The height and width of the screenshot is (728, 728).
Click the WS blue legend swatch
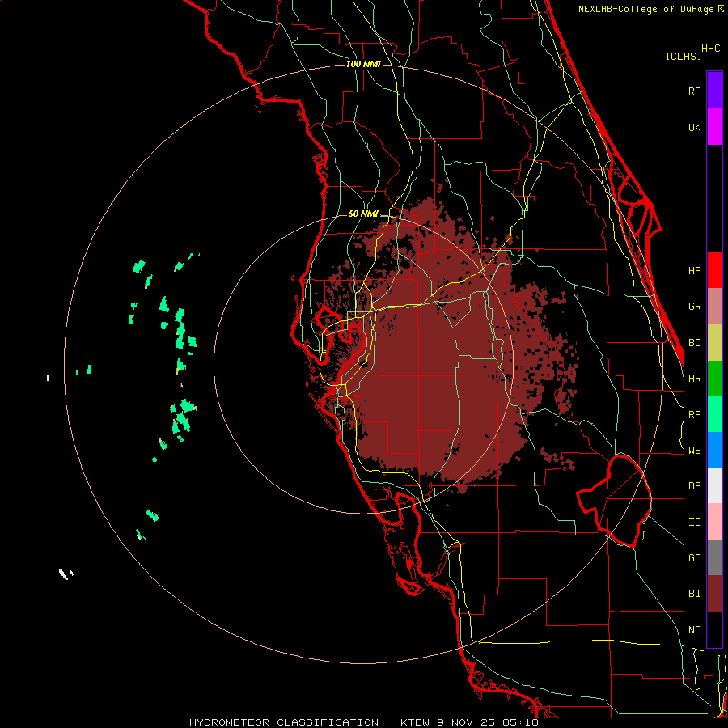tap(714, 450)
